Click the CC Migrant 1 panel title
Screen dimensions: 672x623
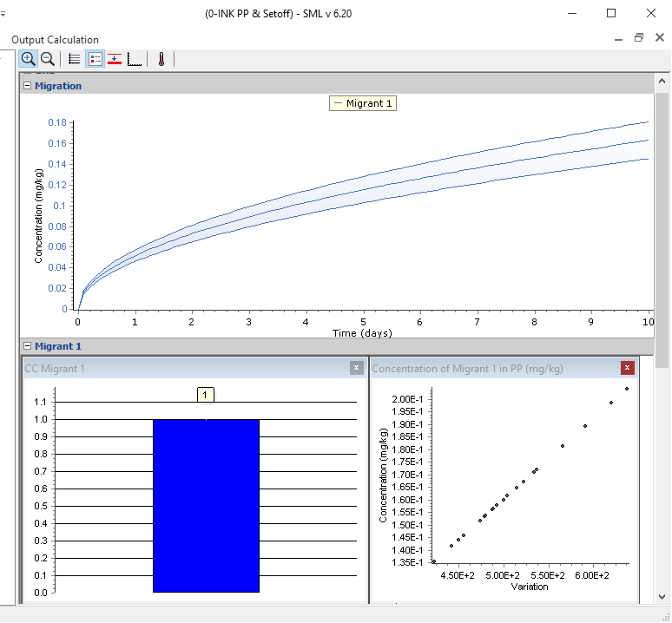(55, 369)
